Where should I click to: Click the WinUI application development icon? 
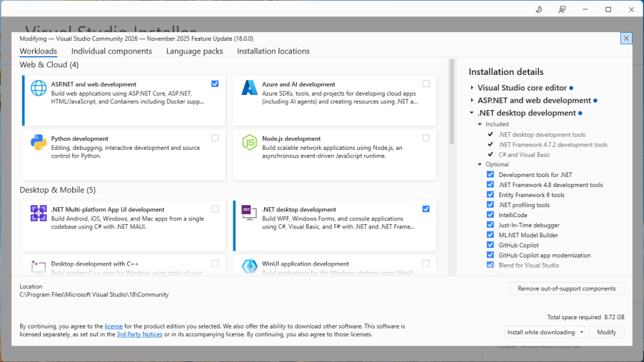click(x=249, y=266)
